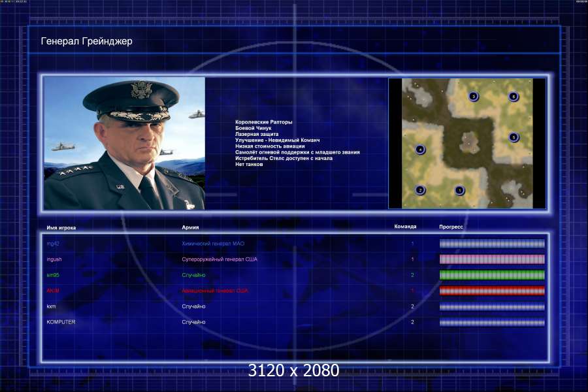This screenshot has width=588, height=392.
Task: Click "Суперoружейный генерал США" army cell
Action: 220,259
